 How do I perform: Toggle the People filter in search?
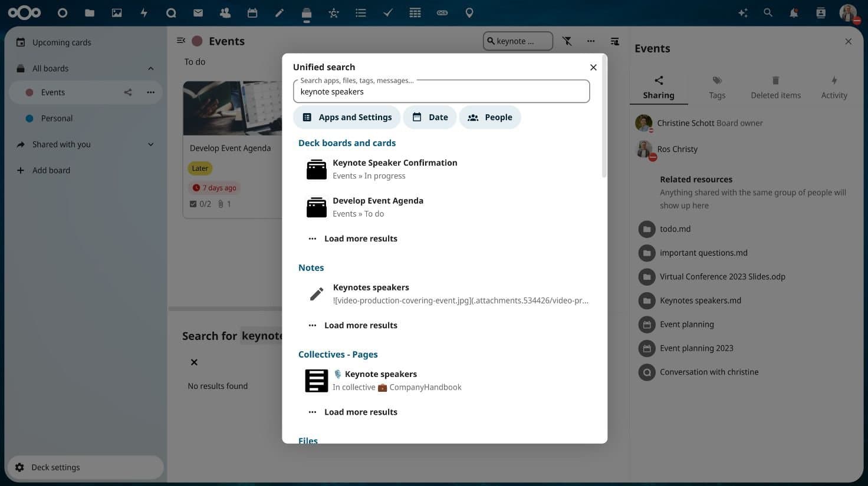489,117
